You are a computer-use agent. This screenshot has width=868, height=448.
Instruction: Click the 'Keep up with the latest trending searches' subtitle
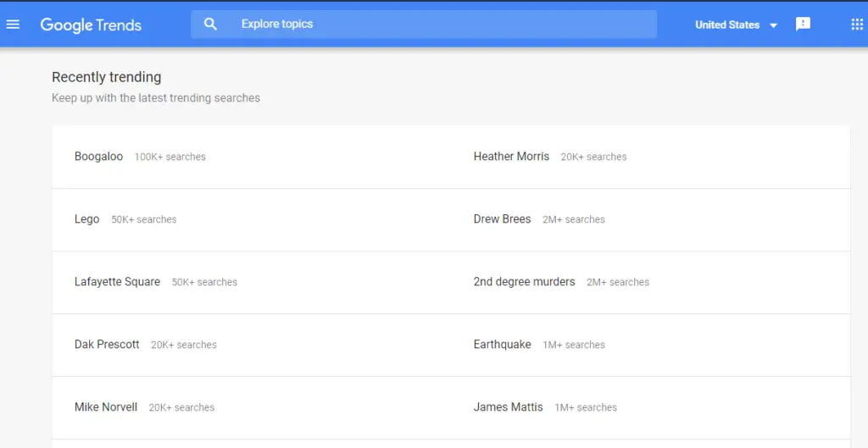tap(156, 98)
